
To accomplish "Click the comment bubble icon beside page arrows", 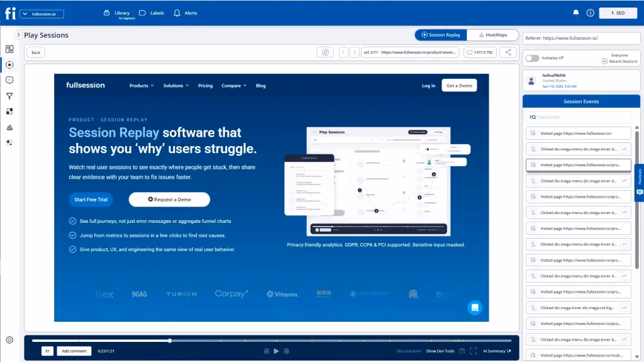I will pyautogui.click(x=325, y=52).
